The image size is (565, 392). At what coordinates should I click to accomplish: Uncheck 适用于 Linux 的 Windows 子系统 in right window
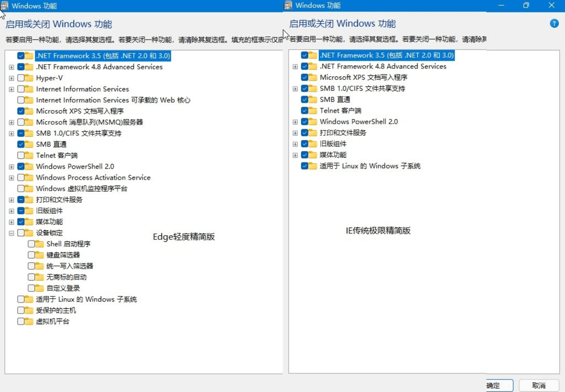[x=304, y=166]
